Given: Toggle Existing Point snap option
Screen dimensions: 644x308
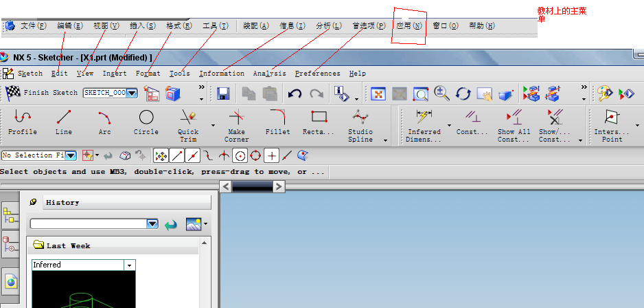Looking at the screenshot, I should coord(271,156).
